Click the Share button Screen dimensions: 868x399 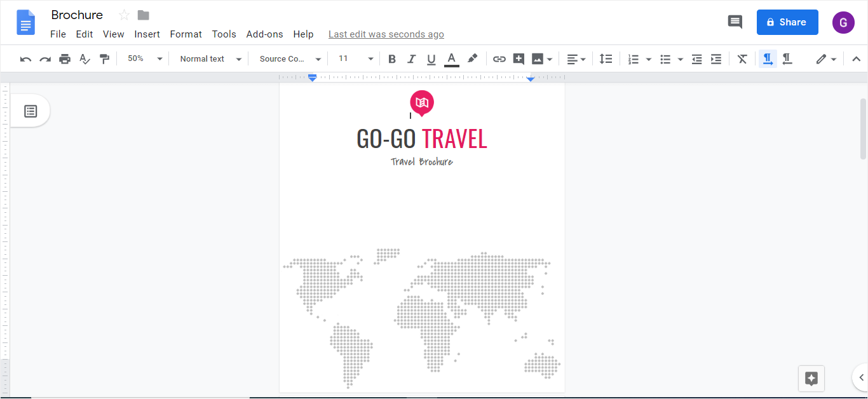787,22
